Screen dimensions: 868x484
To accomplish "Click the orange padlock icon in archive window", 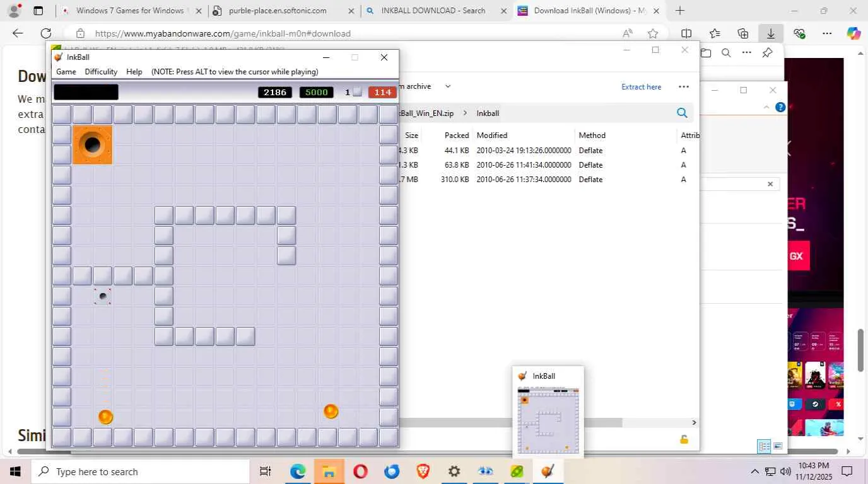I will pyautogui.click(x=684, y=439).
